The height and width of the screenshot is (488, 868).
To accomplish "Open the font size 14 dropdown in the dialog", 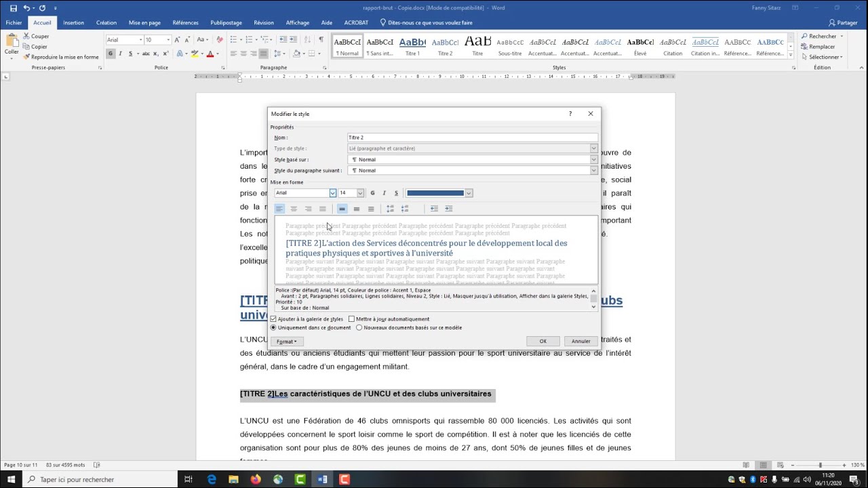I will 360,193.
